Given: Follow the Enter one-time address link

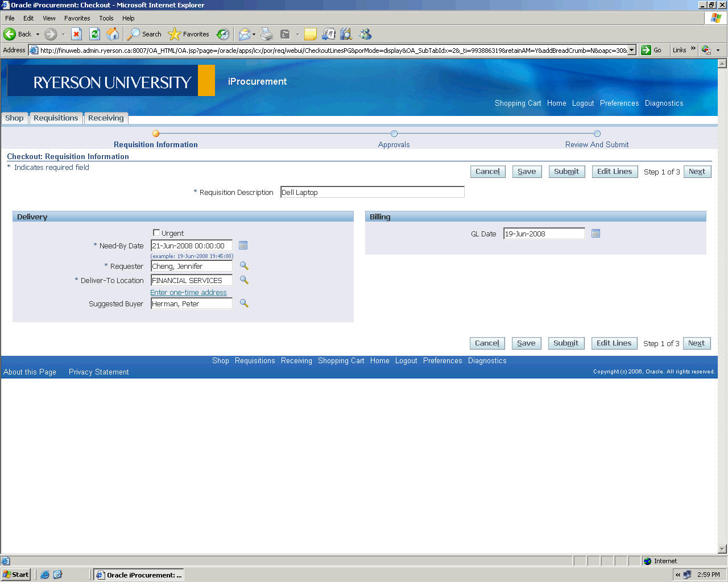Looking at the screenshot, I should (188, 293).
